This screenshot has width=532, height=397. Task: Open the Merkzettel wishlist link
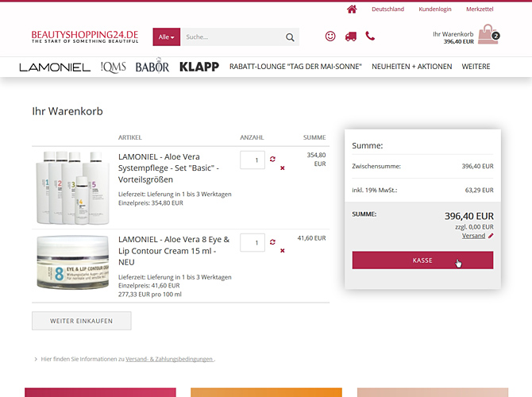[480, 10]
